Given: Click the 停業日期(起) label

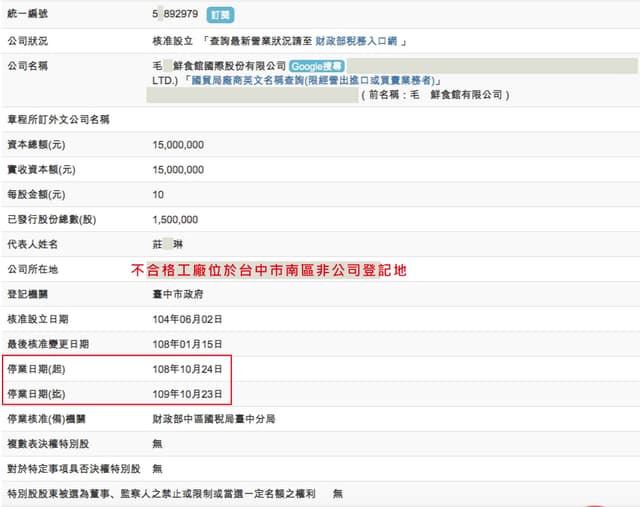Looking at the screenshot, I should coord(36,369).
